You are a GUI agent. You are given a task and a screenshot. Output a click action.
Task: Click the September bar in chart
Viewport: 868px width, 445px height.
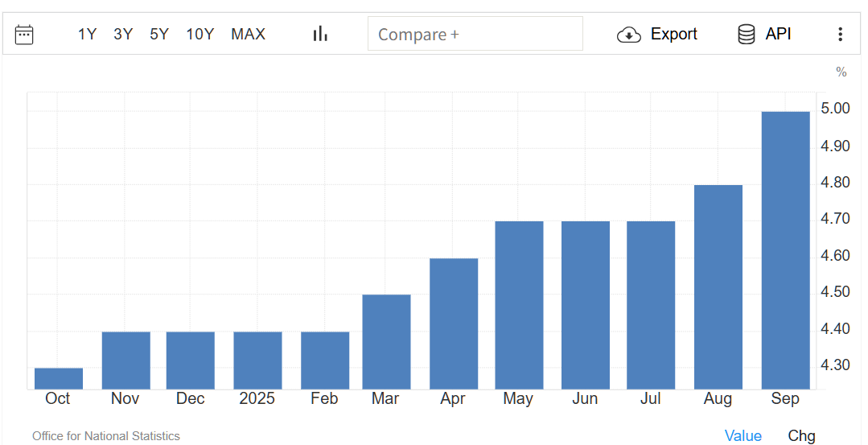tap(785, 250)
